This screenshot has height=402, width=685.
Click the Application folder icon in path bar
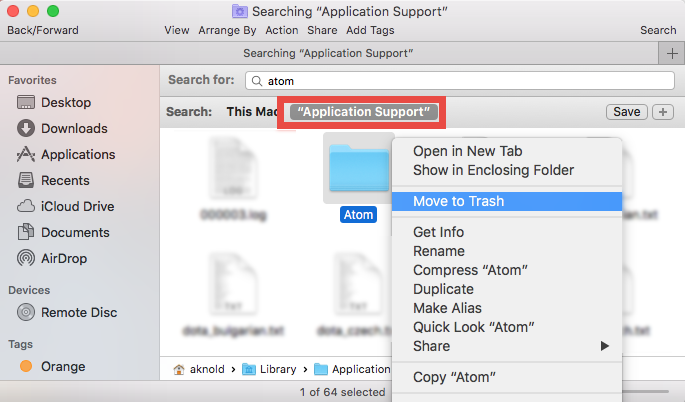[321, 369]
